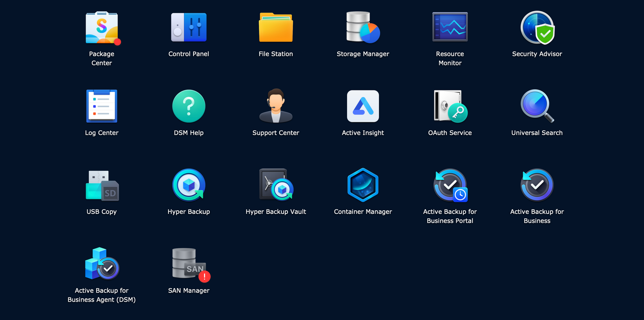
Task: Click the "Active Insight" label
Action: click(363, 133)
